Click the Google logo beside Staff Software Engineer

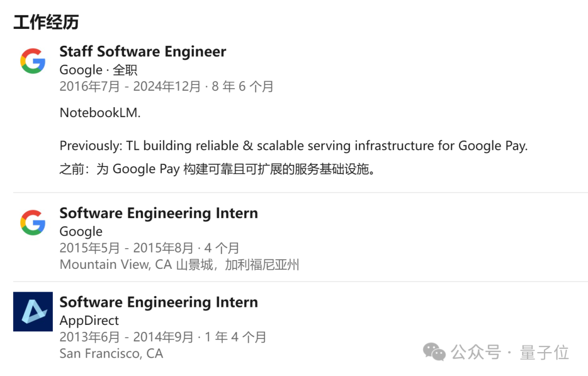33,61
